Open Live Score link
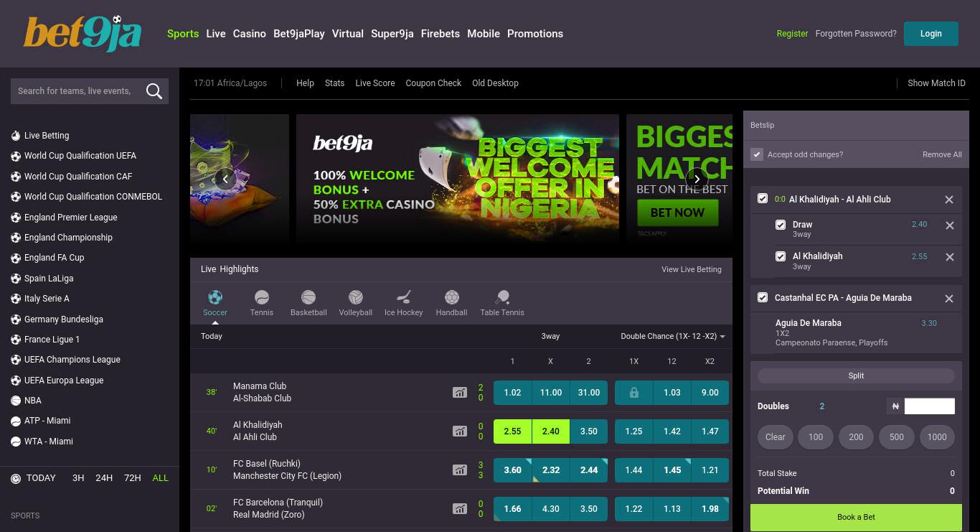Viewport: 980px width, 532px height. tap(375, 83)
